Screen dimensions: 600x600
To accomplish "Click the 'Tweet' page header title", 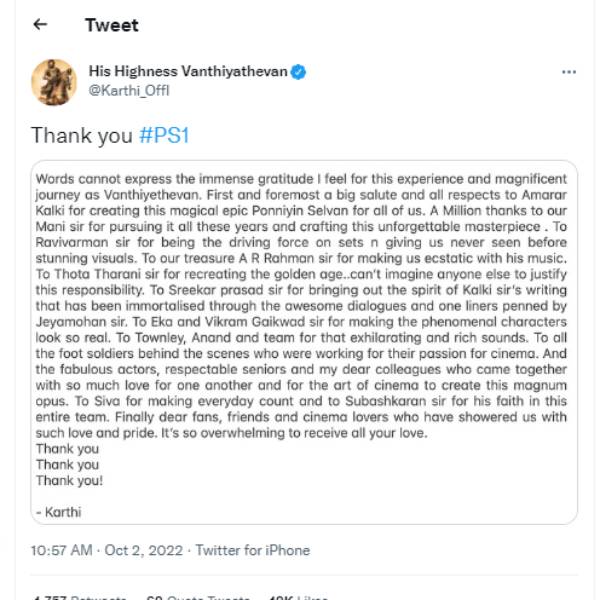I will [112, 24].
